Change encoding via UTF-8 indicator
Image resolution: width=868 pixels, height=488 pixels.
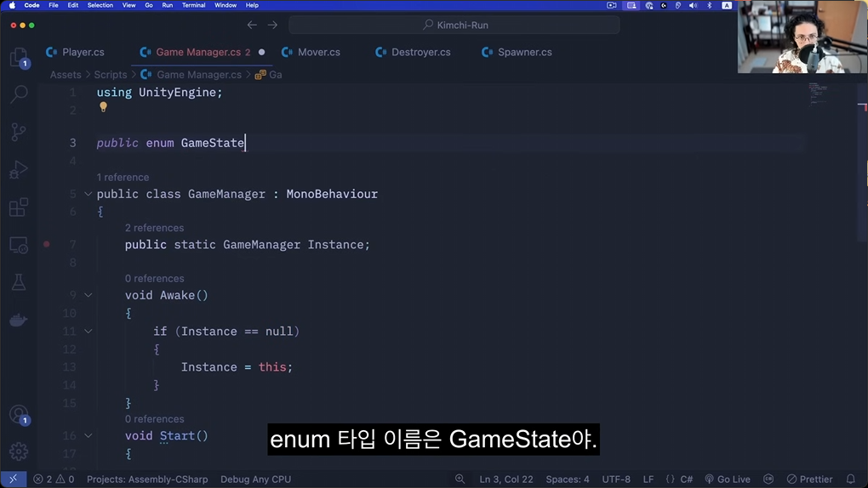click(616, 479)
